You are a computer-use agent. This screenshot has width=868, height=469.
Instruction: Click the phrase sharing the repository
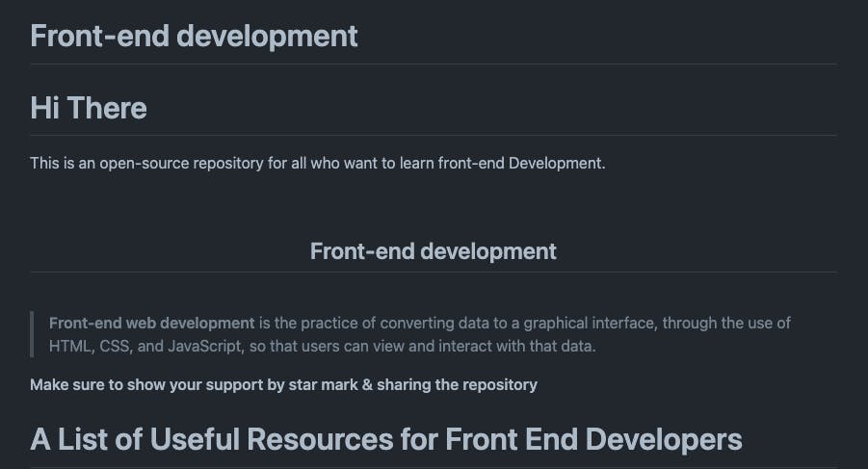(x=458, y=384)
